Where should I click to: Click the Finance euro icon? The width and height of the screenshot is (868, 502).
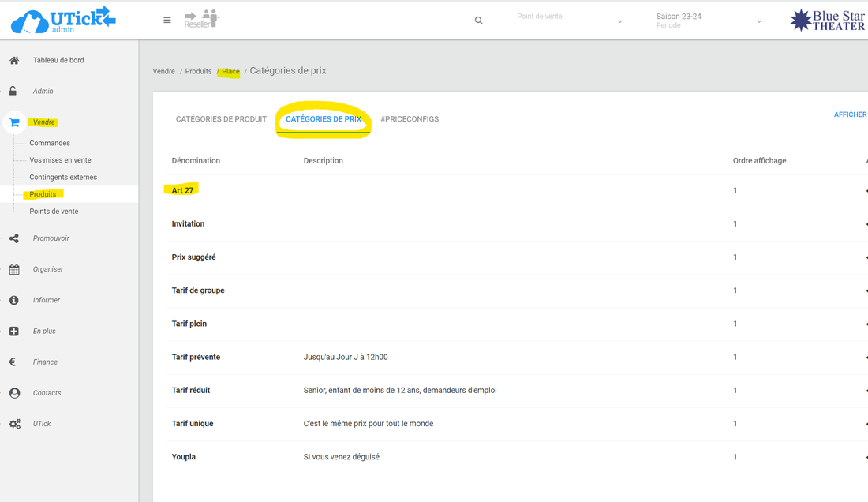[x=14, y=362]
